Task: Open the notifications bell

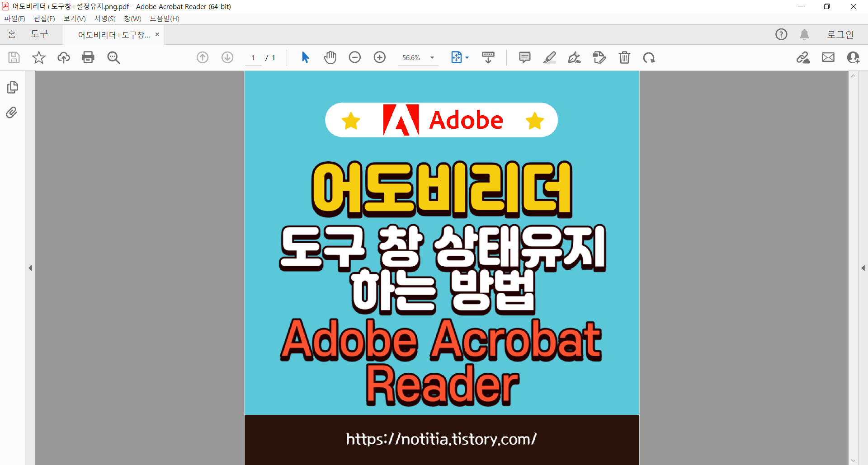Action: pos(805,34)
